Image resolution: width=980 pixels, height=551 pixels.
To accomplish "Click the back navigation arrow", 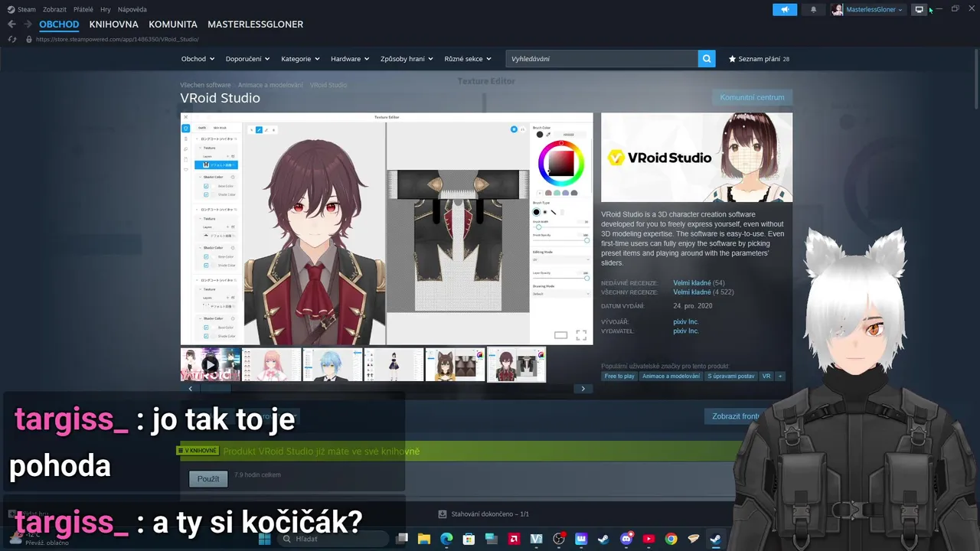I will 11,24.
